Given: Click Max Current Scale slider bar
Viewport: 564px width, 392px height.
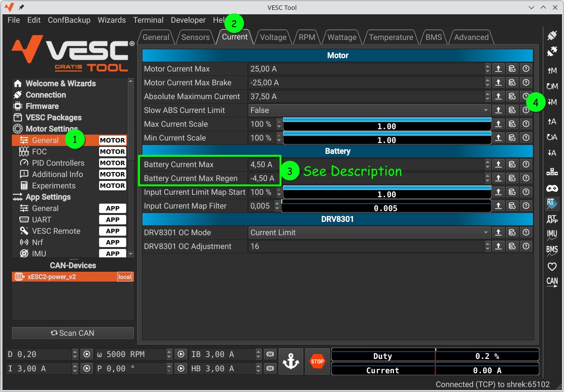Looking at the screenshot, I should coord(387,124).
